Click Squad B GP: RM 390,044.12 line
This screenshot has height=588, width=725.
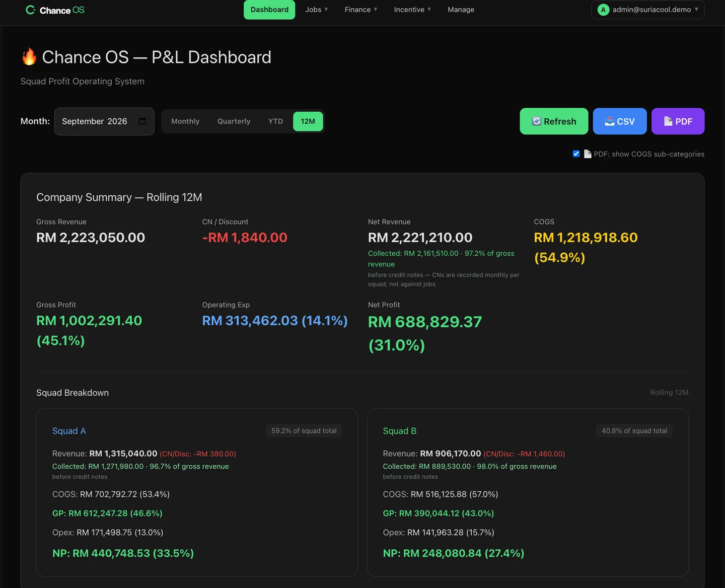[x=439, y=513]
